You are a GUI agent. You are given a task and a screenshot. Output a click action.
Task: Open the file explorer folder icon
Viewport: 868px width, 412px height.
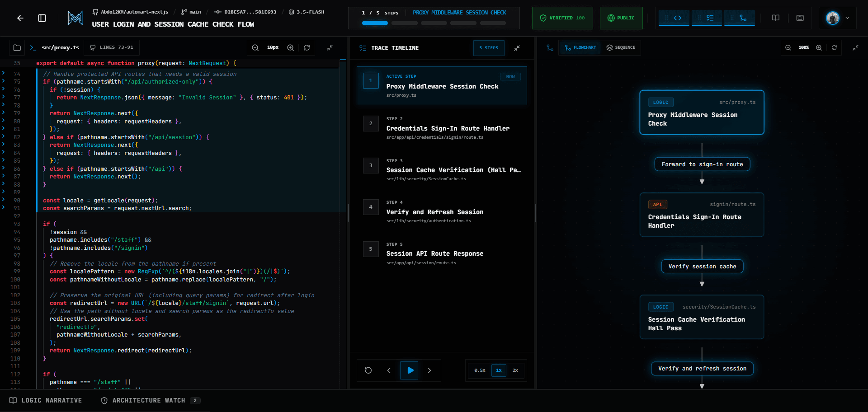[x=17, y=47]
